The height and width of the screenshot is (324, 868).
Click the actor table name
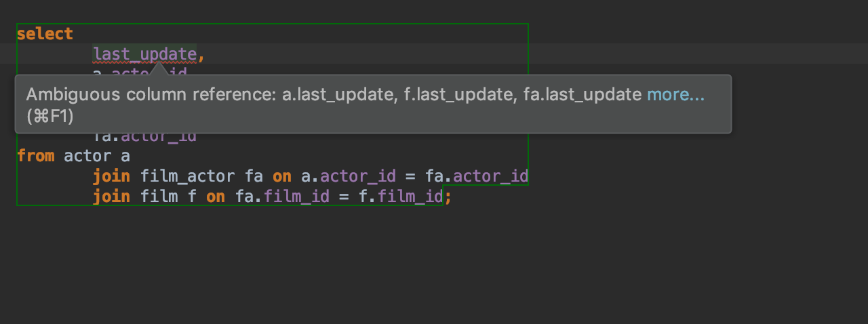[87, 156]
